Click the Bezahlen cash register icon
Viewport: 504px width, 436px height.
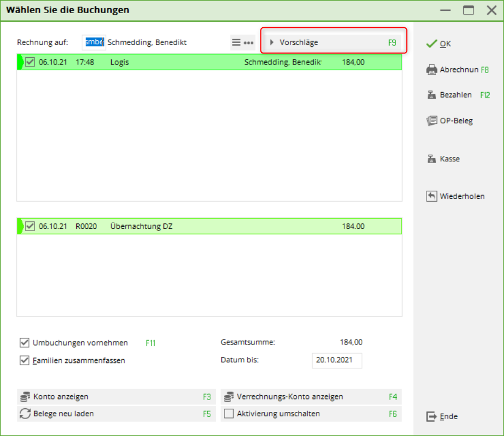[x=432, y=95]
